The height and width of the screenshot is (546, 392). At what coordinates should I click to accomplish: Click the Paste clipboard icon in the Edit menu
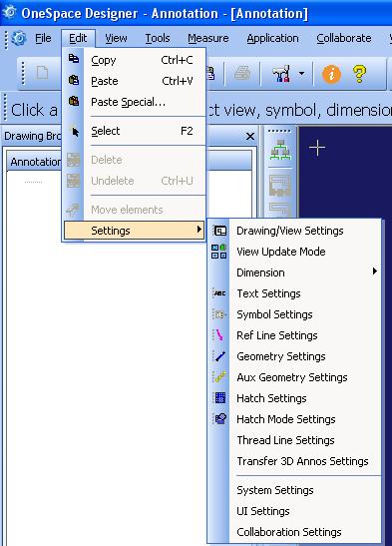74,80
